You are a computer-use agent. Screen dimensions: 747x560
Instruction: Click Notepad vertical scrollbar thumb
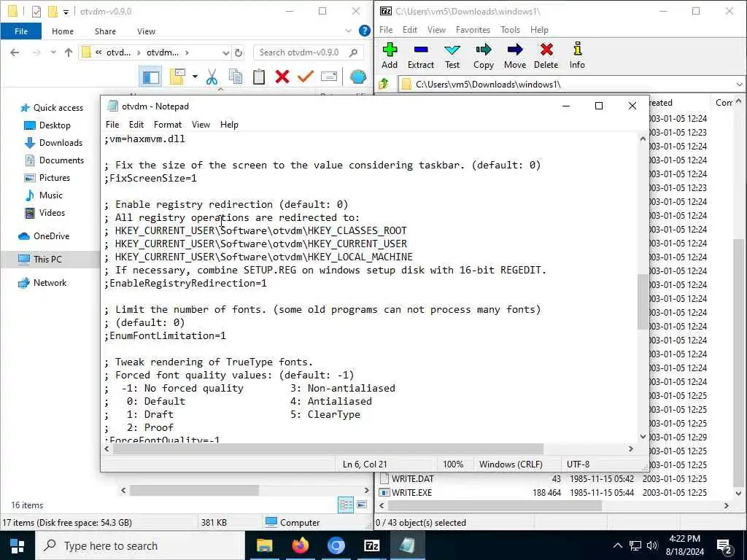(x=643, y=302)
